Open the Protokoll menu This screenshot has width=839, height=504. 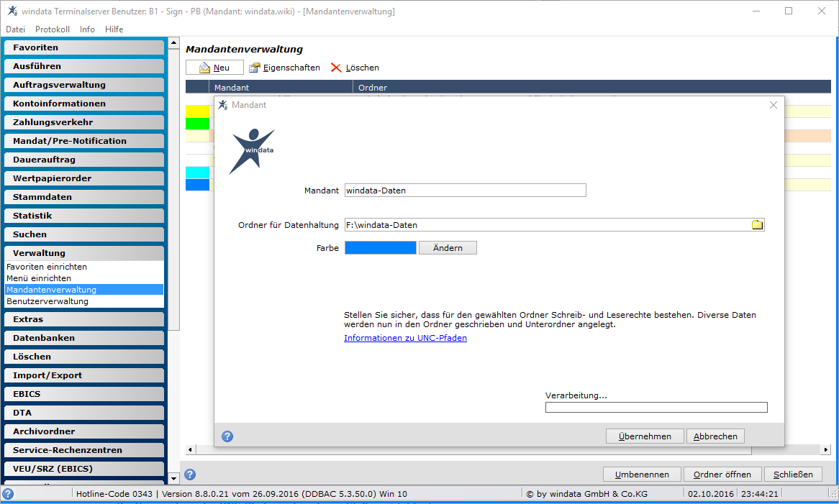53,29
